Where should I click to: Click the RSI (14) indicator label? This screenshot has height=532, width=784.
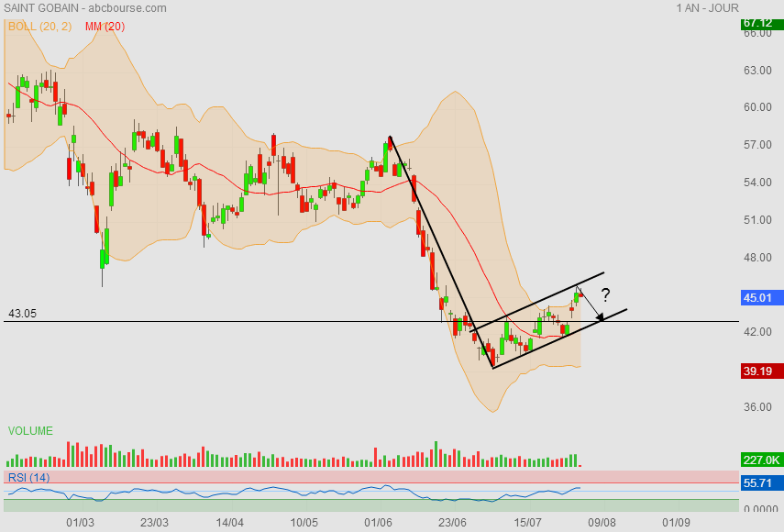29,478
